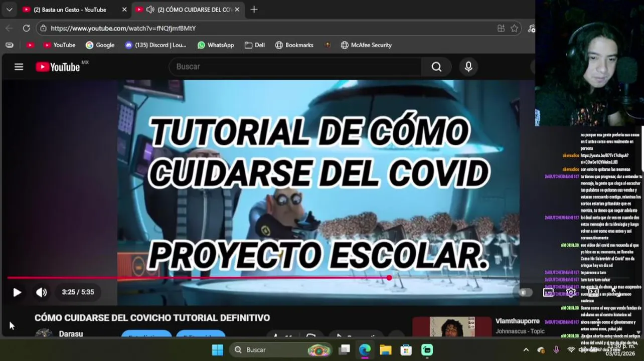Click the taskbar Buscar search box
The image size is (644, 361).
pos(281,349)
